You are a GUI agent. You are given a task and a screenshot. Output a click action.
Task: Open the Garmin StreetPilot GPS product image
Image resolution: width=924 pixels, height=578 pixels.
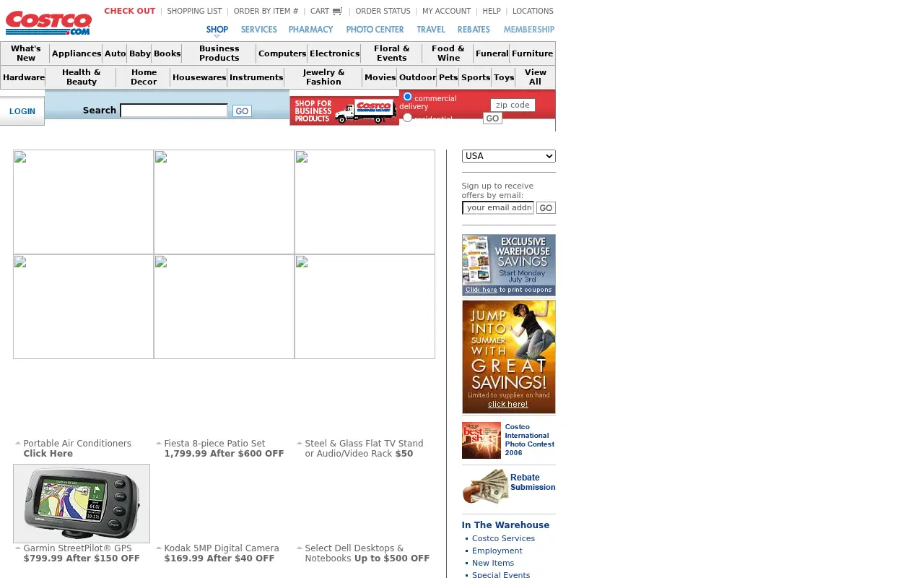coord(82,504)
